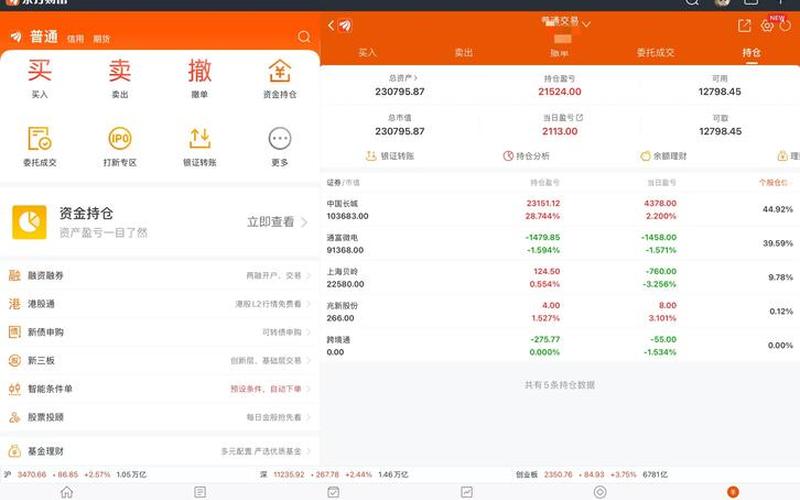Open the chart icon in bottom navigation

point(467,492)
